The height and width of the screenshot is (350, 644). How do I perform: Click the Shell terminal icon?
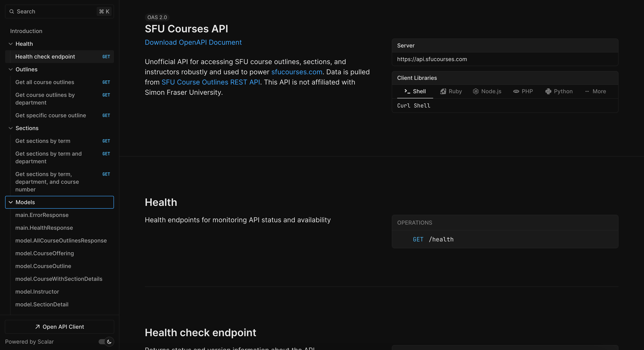click(407, 91)
